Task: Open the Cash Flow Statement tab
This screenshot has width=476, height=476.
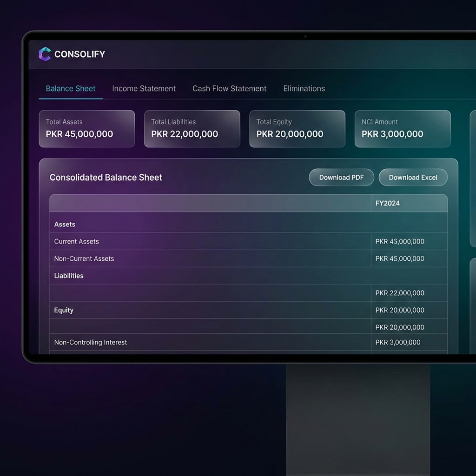Action: point(229,88)
